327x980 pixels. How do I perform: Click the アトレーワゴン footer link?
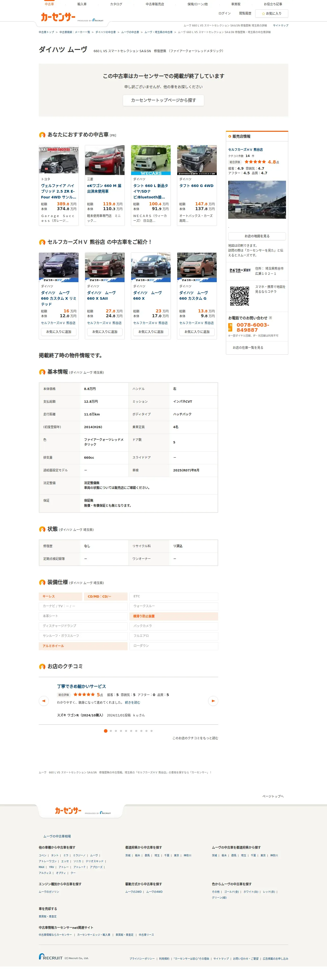coord(48,861)
